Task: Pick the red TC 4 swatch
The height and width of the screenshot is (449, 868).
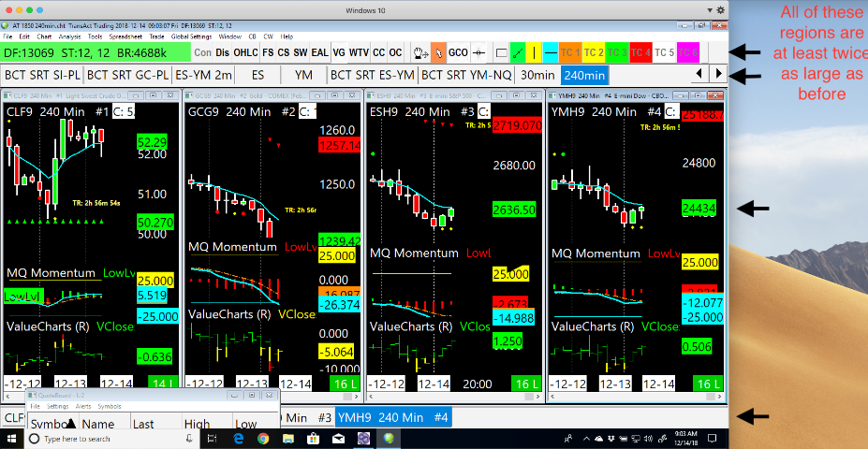Action: point(640,53)
